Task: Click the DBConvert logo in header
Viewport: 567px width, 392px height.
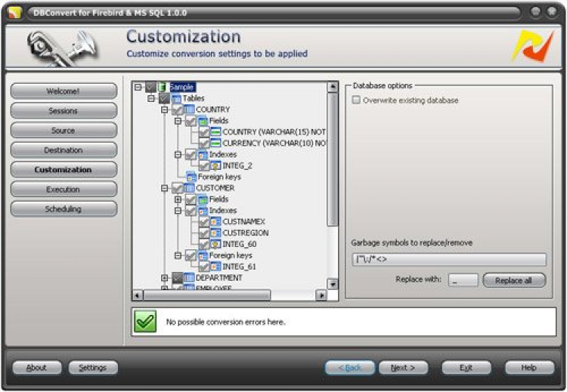Action: coord(533,47)
